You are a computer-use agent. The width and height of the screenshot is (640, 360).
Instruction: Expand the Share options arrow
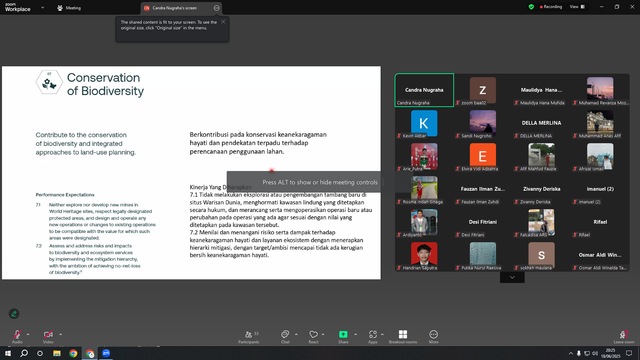tap(356, 334)
